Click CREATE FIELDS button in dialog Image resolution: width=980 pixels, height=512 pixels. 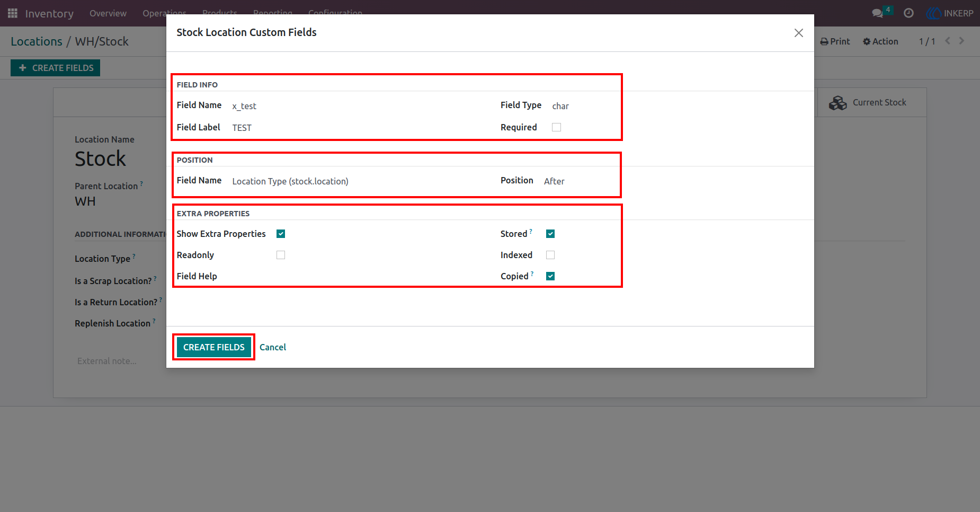coord(214,347)
